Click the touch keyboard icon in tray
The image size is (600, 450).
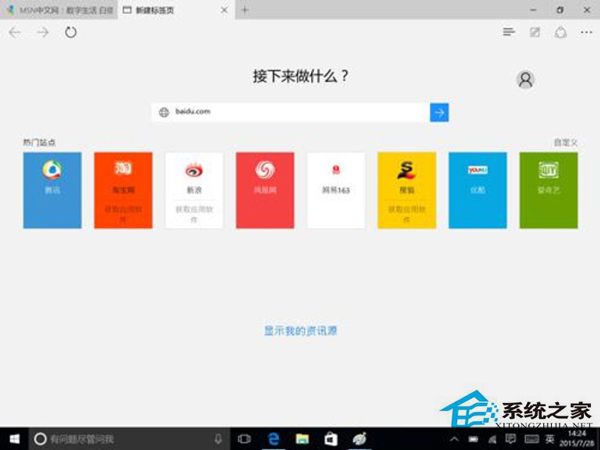(x=531, y=439)
